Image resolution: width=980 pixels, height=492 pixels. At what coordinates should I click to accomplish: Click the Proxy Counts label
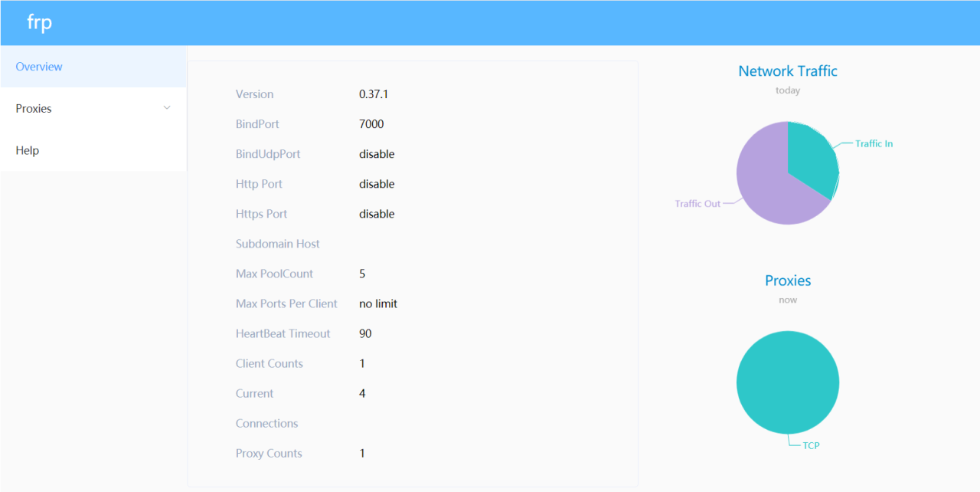269,453
